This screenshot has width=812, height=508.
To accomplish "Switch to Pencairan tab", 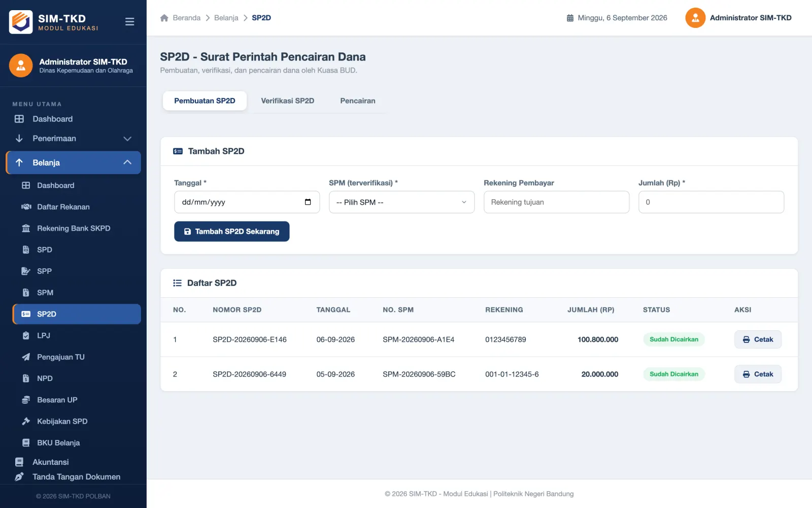I will [x=358, y=101].
